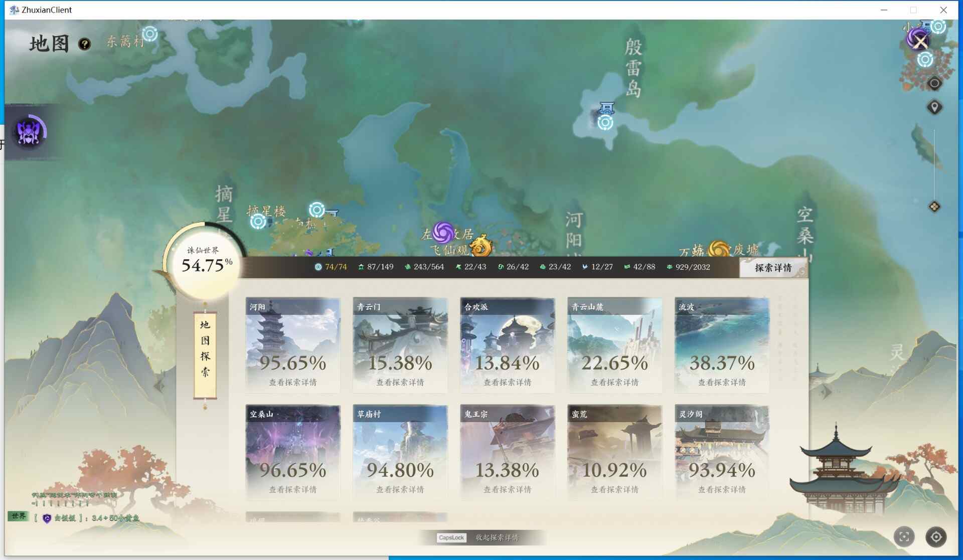963x560 pixels.
Task: Click the stat showing 243/564
Action: pyautogui.click(x=424, y=267)
